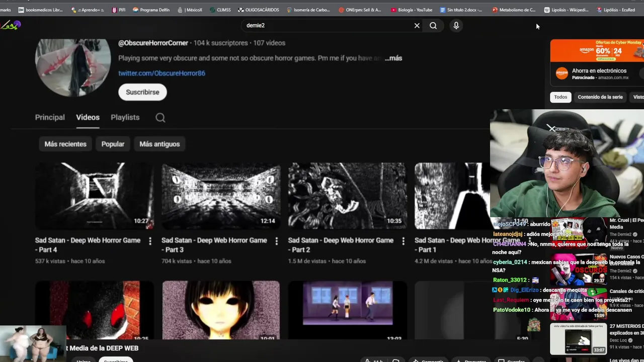Screen dimensions: 644x362
Task: Filter videos by Popular
Action: click(113, 144)
